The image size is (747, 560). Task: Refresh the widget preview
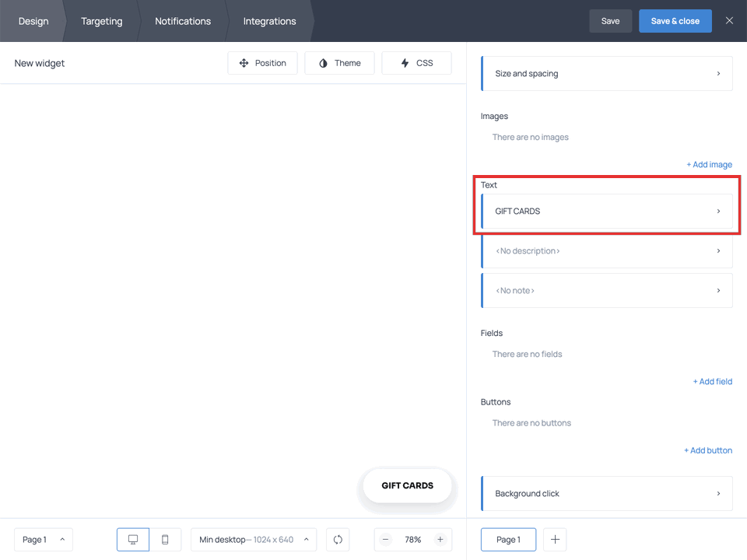pos(337,539)
